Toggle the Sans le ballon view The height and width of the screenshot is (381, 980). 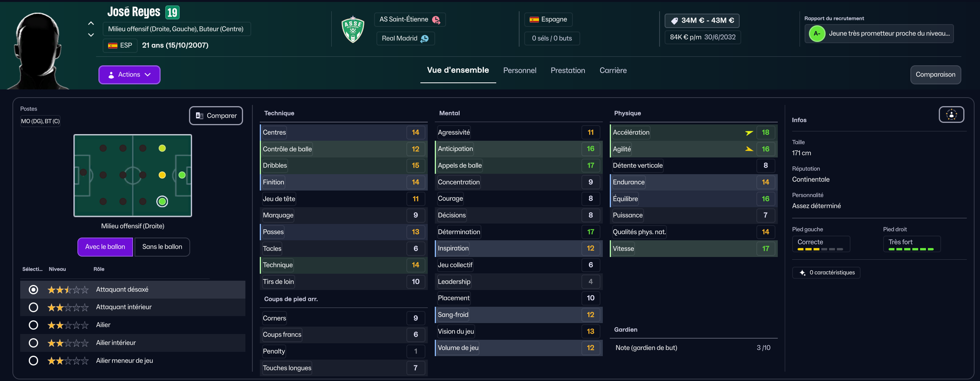click(162, 247)
